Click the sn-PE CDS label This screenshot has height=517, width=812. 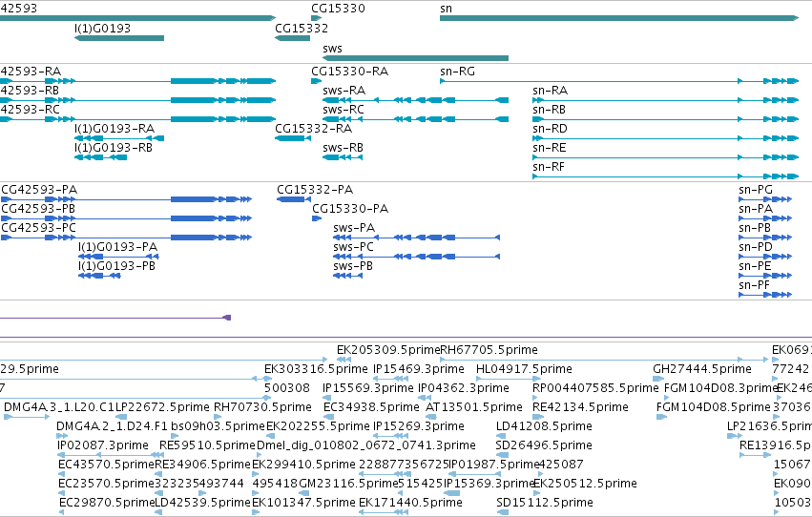pos(755,266)
